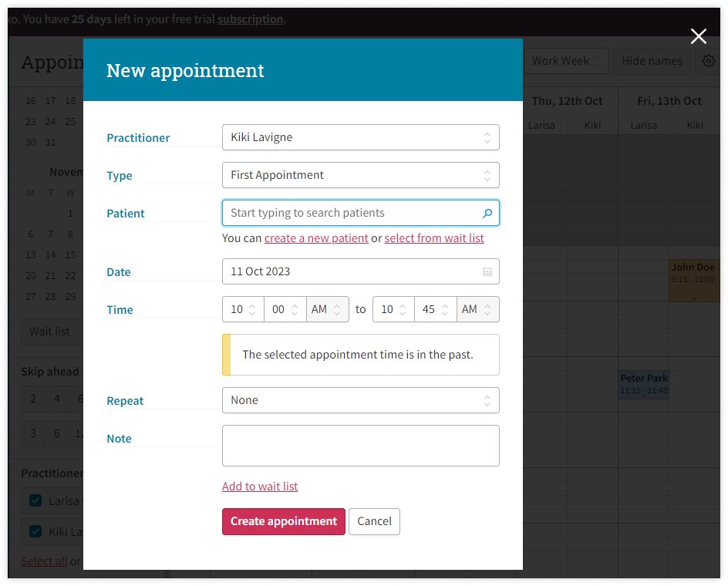Open the date picker using the calendar icon
Image resolution: width=728 pixels, height=586 pixels.
[x=489, y=271]
